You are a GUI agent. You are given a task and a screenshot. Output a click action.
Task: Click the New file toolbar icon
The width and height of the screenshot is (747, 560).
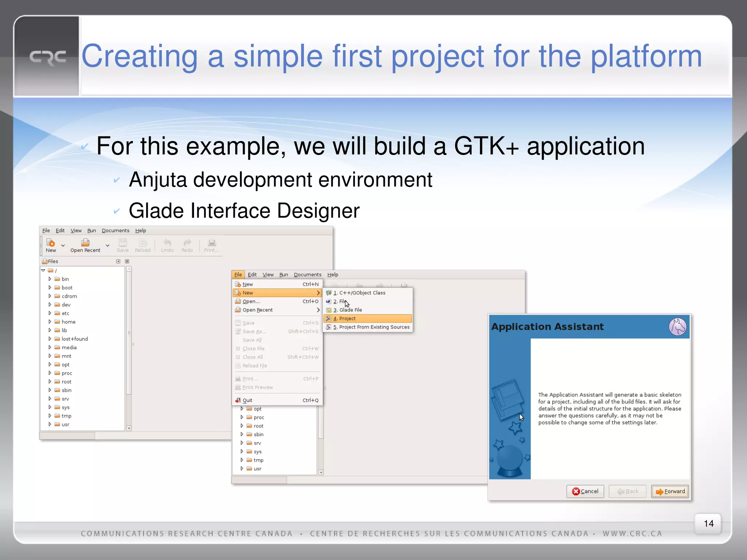[x=51, y=242]
